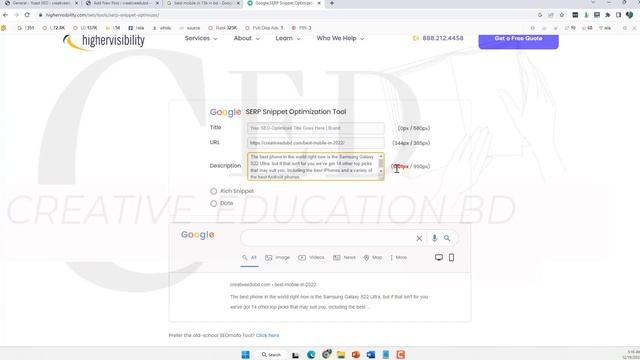The height and width of the screenshot is (360, 640).
Task: Switch to the best mobile Google search browser tab
Action: point(203,3)
